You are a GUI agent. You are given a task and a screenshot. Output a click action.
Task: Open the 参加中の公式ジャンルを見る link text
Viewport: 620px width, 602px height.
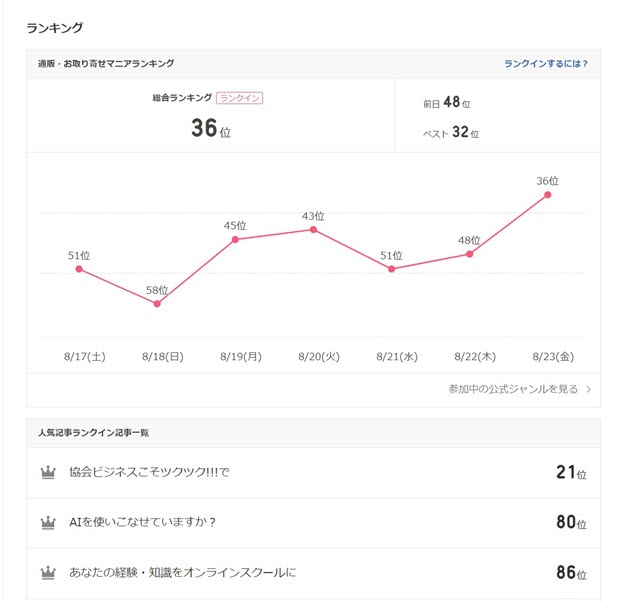513,389
